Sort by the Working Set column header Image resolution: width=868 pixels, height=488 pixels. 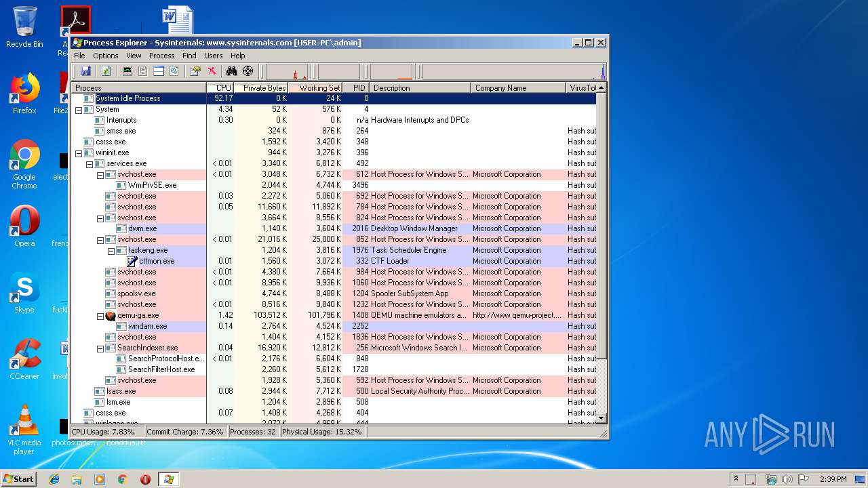pyautogui.click(x=315, y=87)
